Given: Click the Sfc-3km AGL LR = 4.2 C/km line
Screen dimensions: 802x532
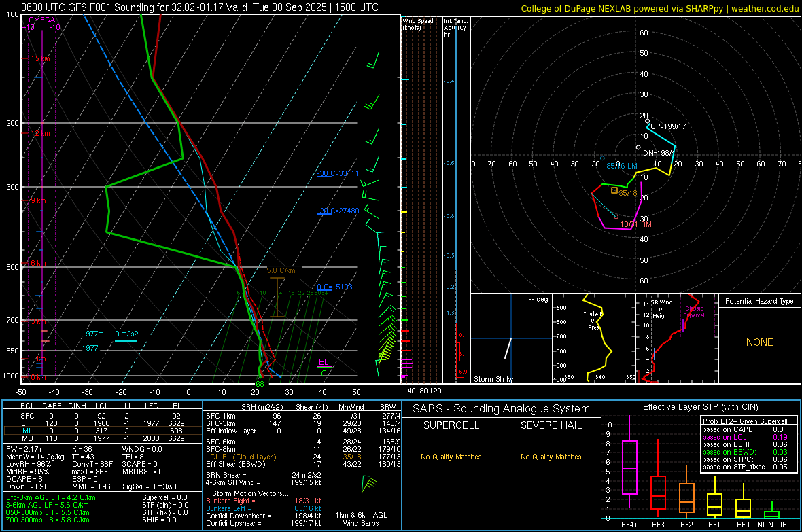Looking at the screenshot, I should tap(51, 497).
